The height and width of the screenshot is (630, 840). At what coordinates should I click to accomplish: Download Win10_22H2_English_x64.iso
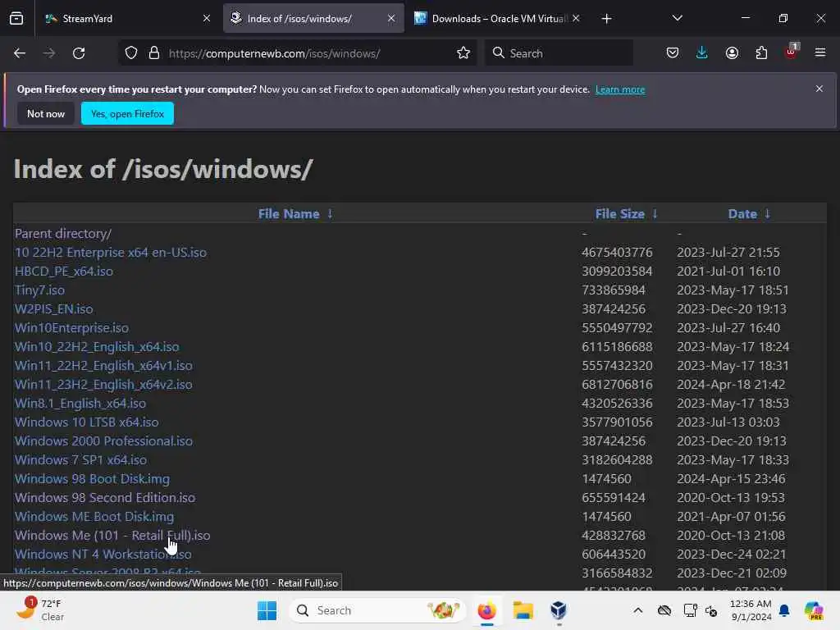tap(97, 347)
